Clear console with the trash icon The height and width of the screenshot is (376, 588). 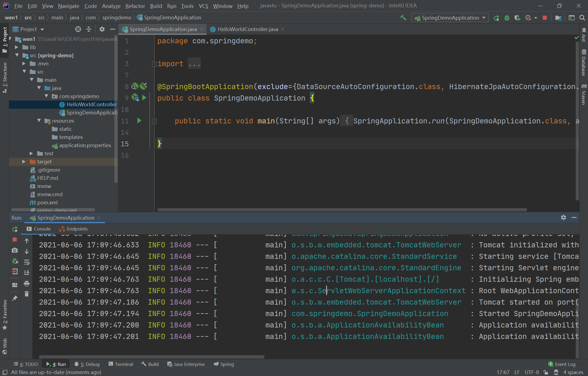pos(27,294)
